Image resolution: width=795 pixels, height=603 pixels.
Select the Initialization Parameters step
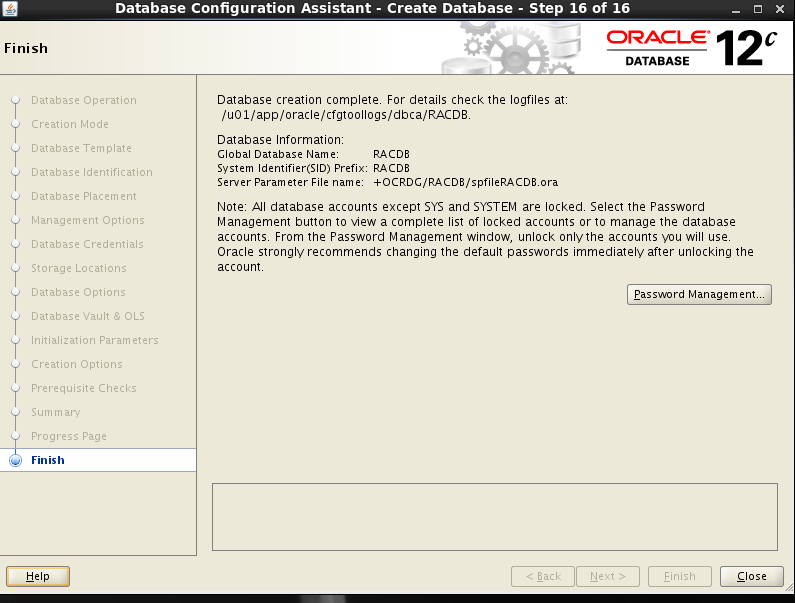95,340
